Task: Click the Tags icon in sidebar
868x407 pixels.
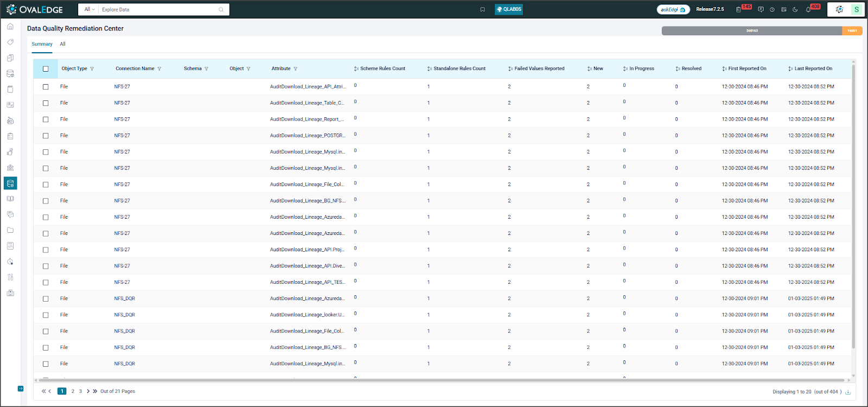Action: [10, 42]
